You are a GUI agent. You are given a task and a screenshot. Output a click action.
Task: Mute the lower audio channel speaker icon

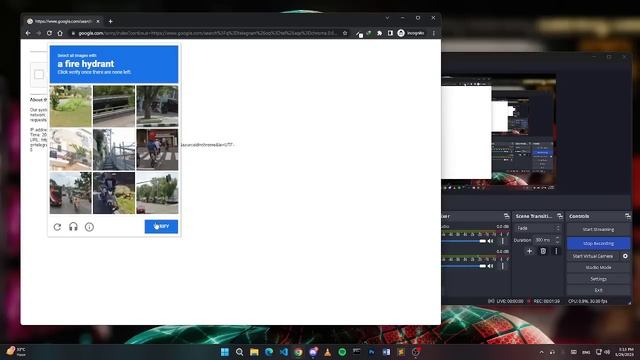coord(491,267)
